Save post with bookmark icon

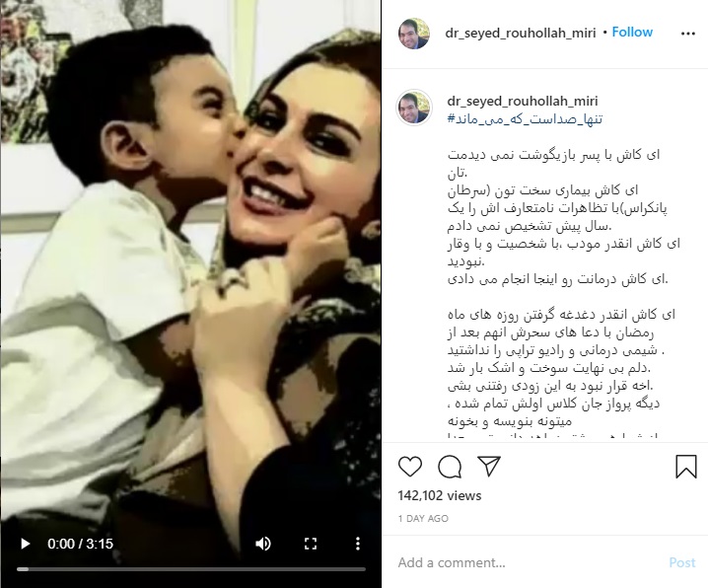tap(686, 466)
